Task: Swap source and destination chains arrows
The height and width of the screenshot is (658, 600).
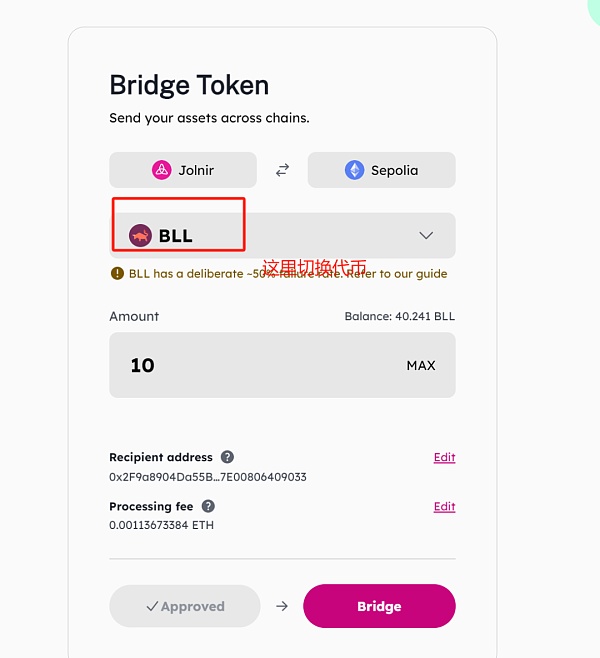Action: point(282,170)
